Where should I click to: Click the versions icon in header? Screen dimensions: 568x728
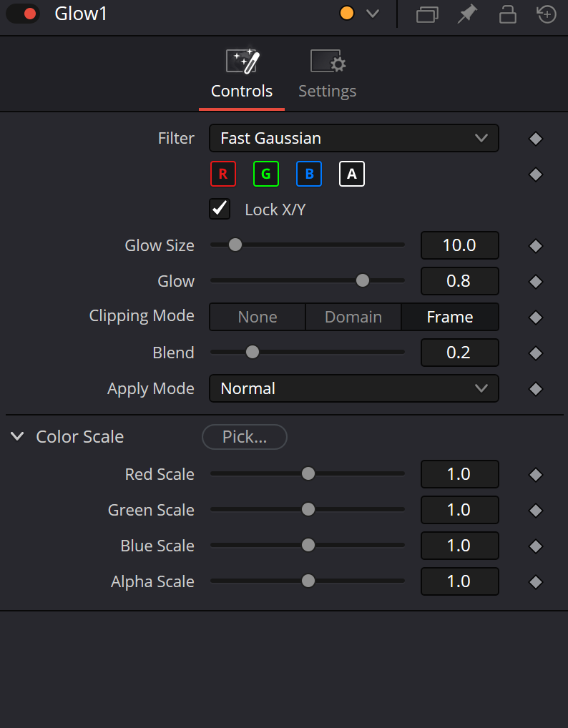tap(427, 14)
